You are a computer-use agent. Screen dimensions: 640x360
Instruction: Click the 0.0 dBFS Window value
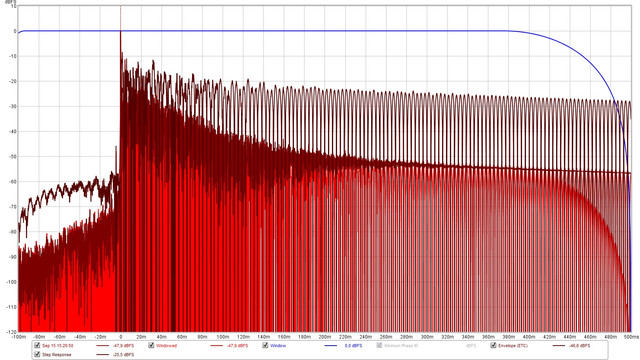pos(353,346)
